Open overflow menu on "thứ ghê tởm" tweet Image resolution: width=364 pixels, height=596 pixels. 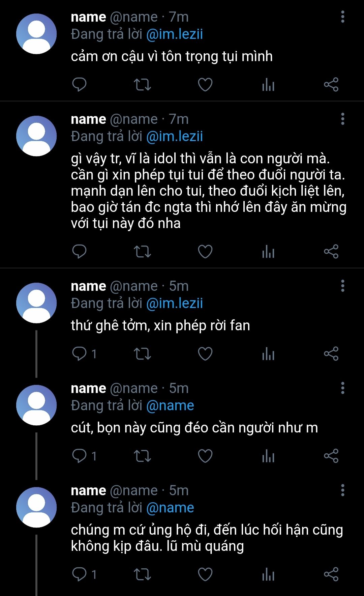pyautogui.click(x=342, y=286)
